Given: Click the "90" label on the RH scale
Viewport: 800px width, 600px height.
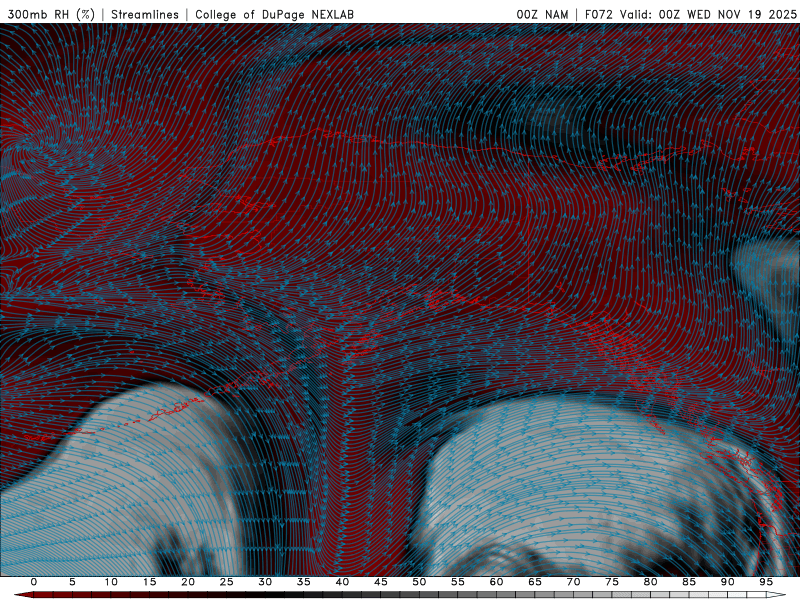Looking at the screenshot, I should pos(728,582).
